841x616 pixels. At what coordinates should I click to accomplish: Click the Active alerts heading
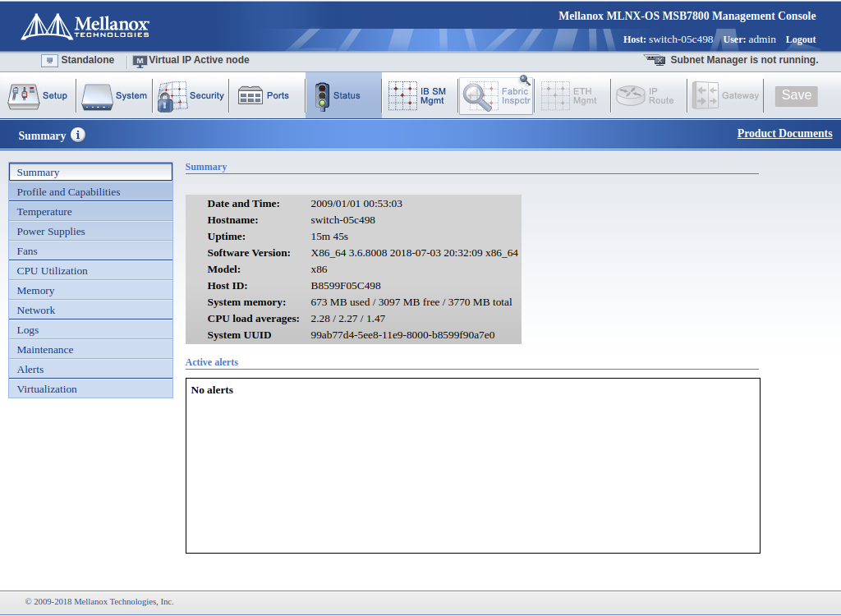click(x=212, y=362)
